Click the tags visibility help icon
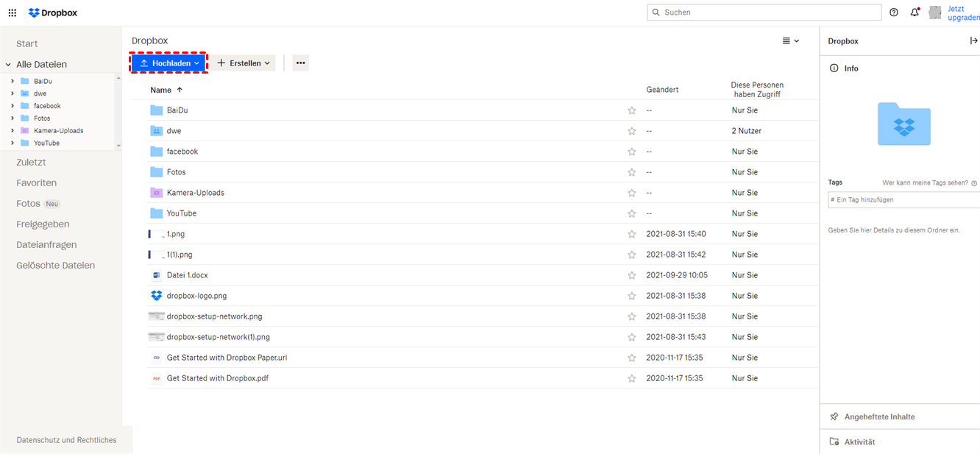 [974, 183]
